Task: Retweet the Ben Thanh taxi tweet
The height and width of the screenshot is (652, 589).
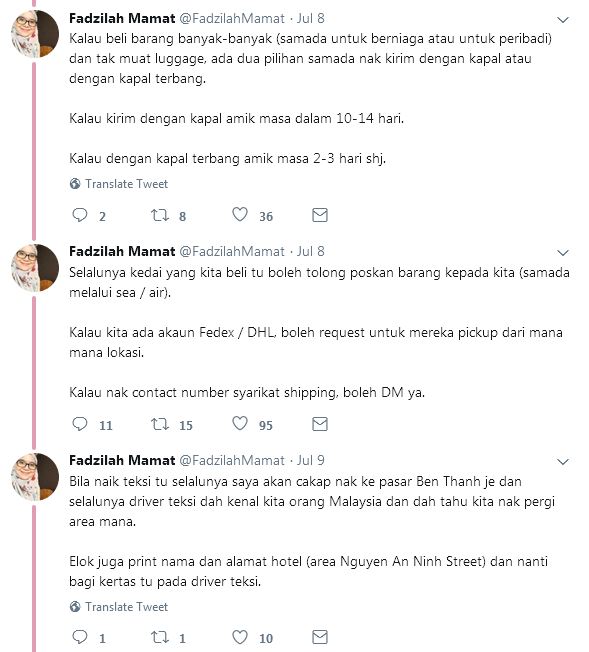Action: click(x=160, y=637)
